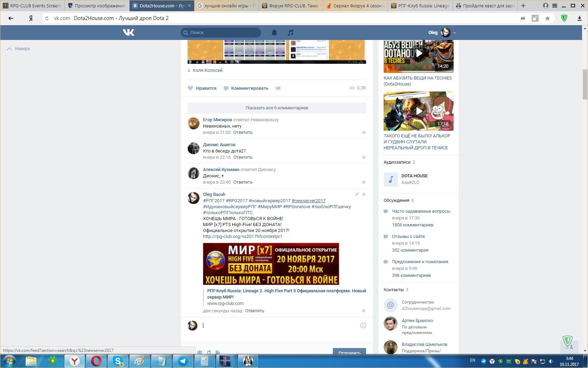Play DOTA HOUSE audio track
The width and height of the screenshot is (588, 368).
(x=391, y=179)
